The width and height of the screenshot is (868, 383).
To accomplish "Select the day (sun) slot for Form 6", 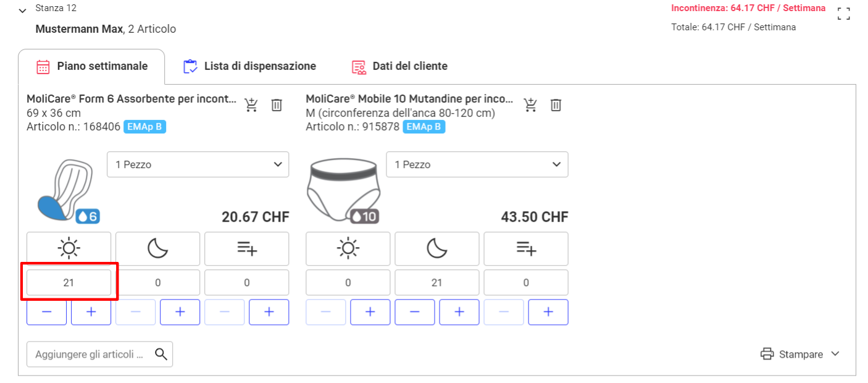I will [x=69, y=249].
